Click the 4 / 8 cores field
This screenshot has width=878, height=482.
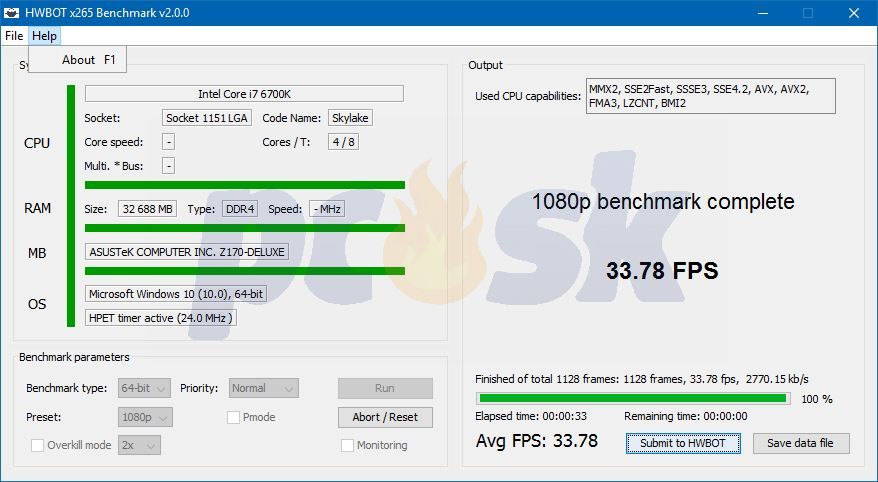point(343,142)
